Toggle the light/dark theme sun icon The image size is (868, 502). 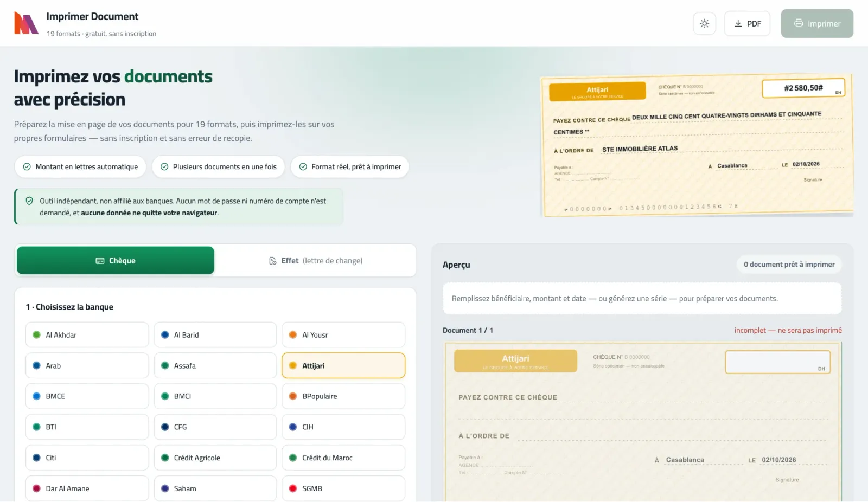point(704,23)
